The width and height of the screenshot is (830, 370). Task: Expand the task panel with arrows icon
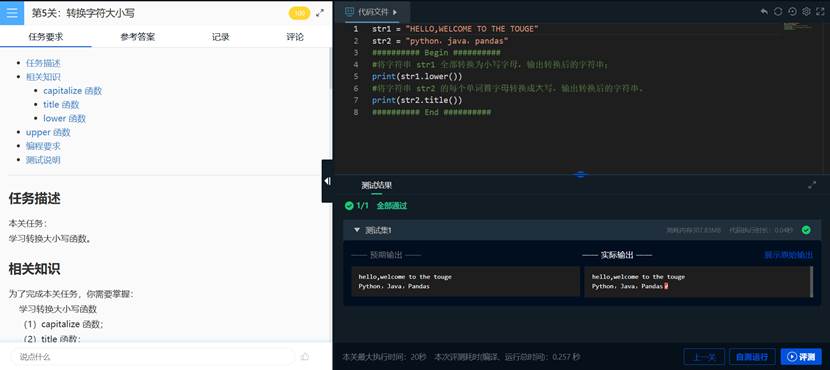coord(320,13)
